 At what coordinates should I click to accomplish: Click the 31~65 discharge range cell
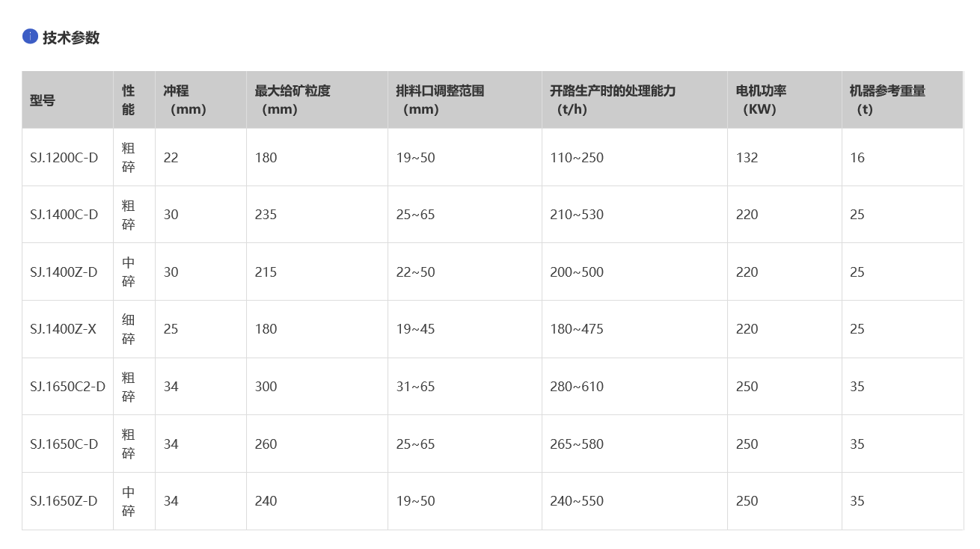[x=415, y=387]
